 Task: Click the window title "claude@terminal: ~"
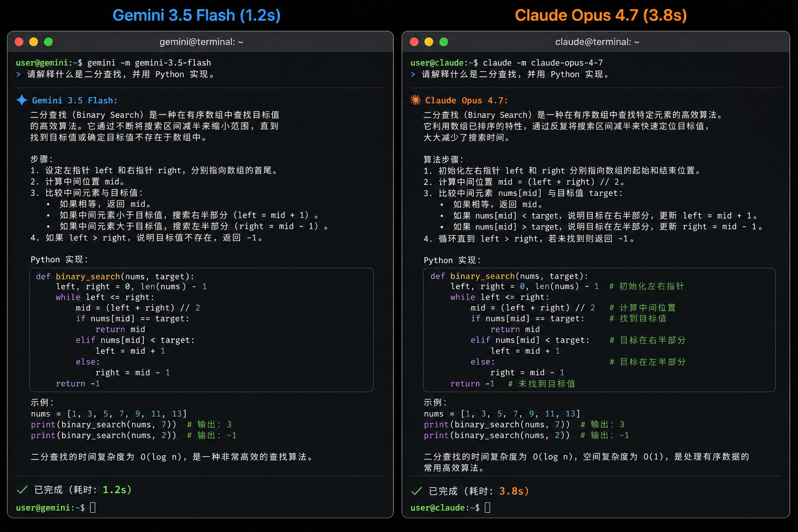click(597, 42)
